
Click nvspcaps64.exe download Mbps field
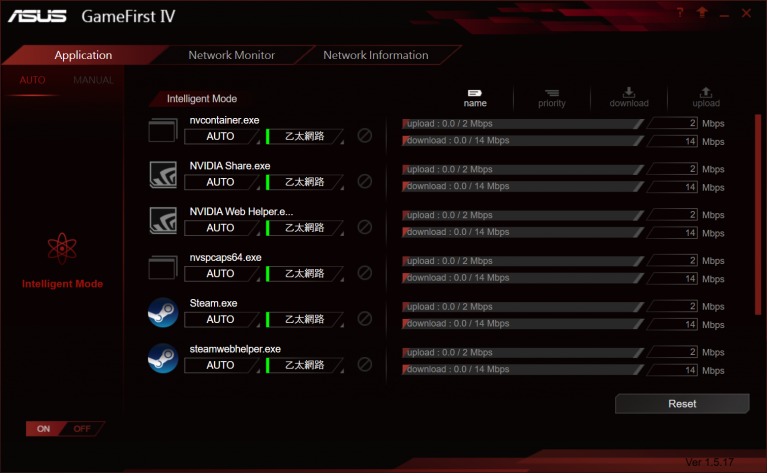[x=673, y=279]
